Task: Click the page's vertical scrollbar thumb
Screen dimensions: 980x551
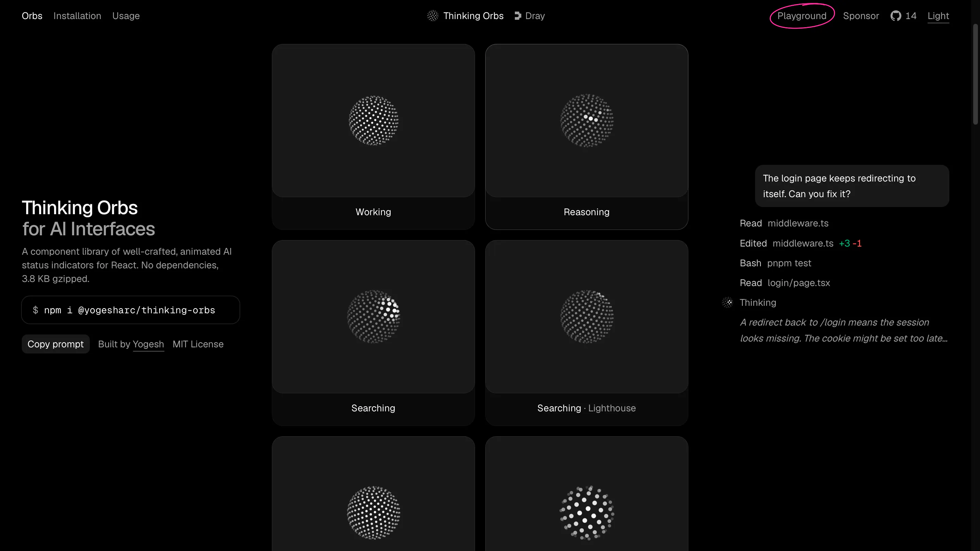Action: [x=976, y=74]
